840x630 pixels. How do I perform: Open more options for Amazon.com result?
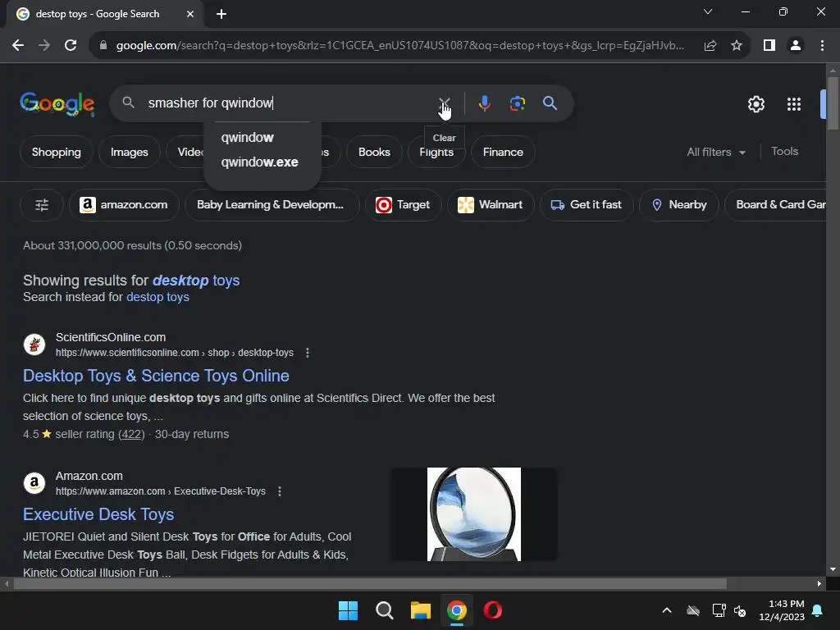279,491
